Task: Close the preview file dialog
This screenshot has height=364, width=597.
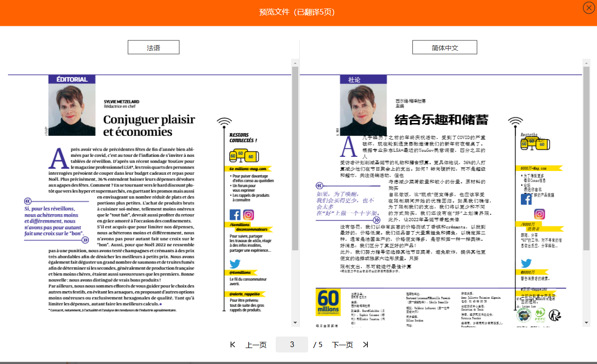Action: 589,8
